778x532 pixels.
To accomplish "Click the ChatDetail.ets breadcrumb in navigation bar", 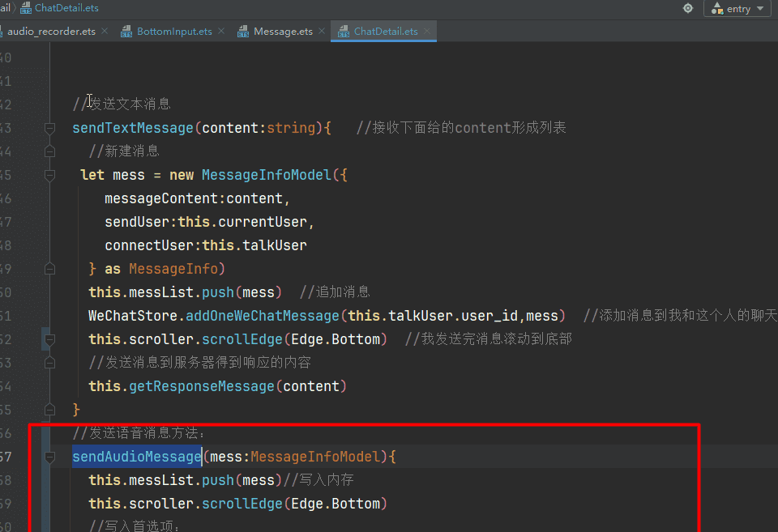I will tap(66, 8).
